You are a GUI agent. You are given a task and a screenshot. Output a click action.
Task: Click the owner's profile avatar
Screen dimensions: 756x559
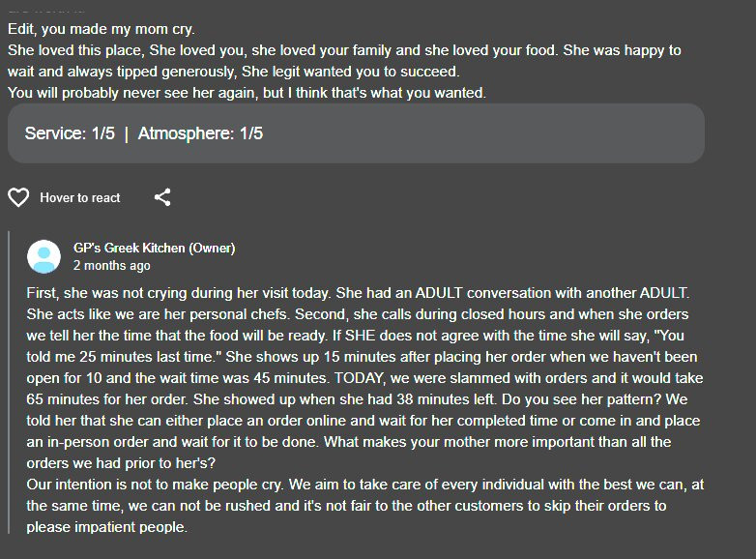click(x=44, y=256)
